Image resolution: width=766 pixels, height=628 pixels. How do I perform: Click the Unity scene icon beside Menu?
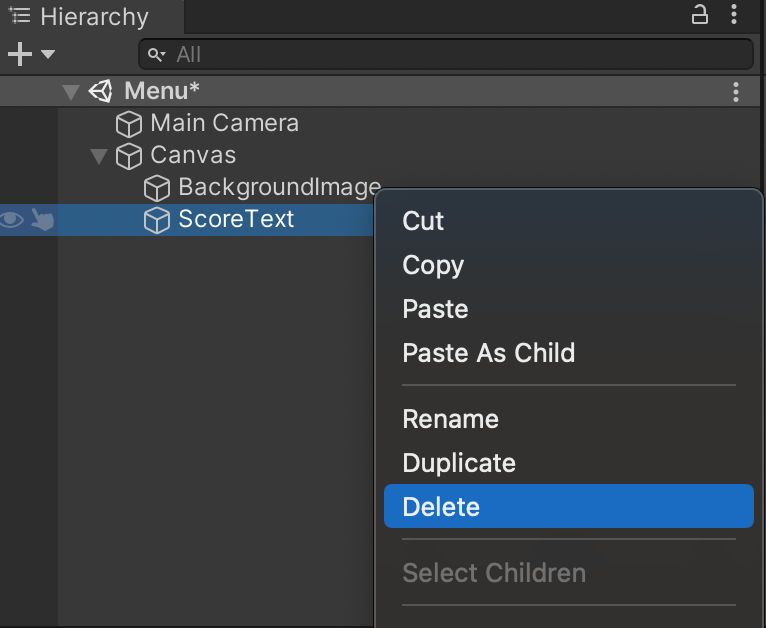point(101,91)
